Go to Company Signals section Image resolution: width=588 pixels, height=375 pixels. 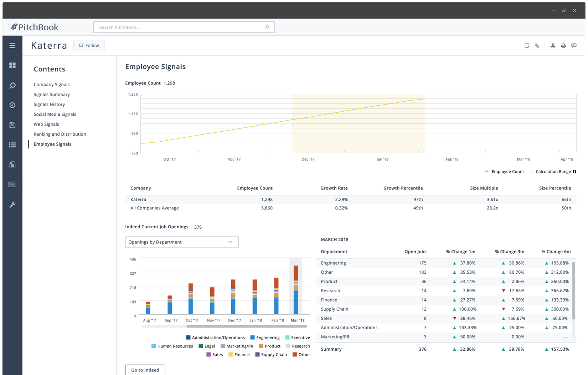[x=52, y=85]
